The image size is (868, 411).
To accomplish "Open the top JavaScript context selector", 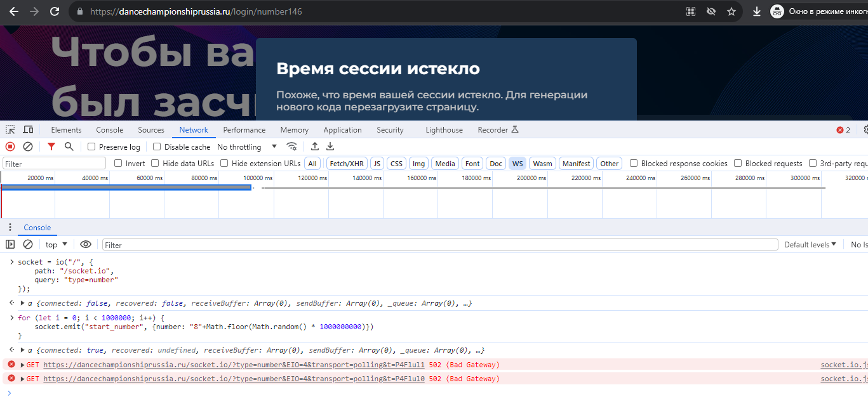I will tap(57, 245).
